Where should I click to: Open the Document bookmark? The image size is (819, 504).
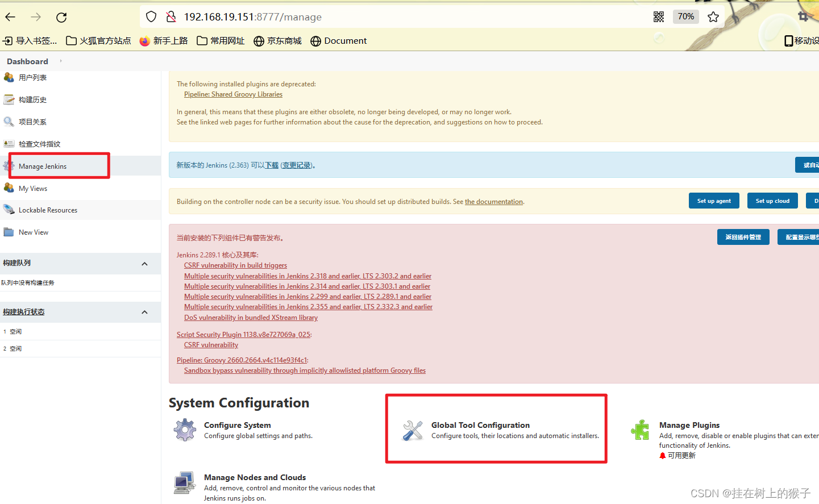coord(339,41)
